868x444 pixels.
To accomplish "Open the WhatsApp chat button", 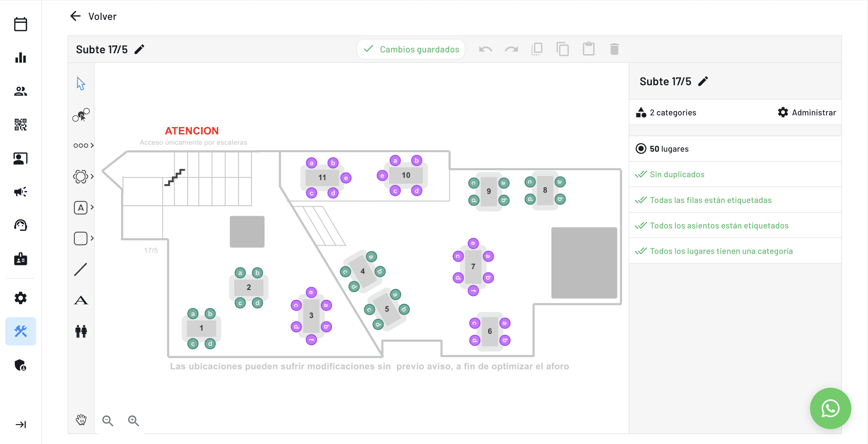I will pos(830,408).
